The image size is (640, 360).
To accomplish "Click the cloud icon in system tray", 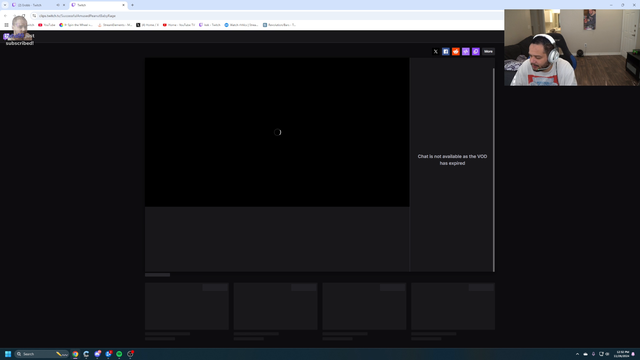I will (x=585, y=354).
